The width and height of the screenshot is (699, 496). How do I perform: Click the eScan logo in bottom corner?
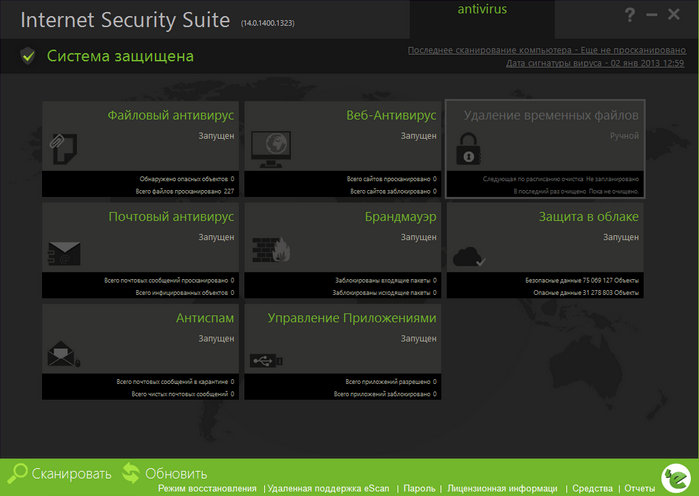tap(676, 478)
